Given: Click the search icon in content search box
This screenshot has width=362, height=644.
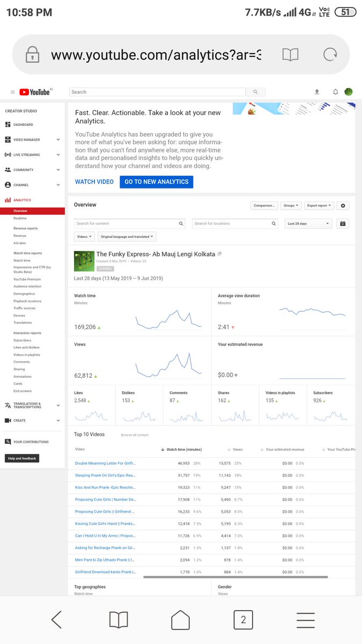Looking at the screenshot, I should pos(181,224).
